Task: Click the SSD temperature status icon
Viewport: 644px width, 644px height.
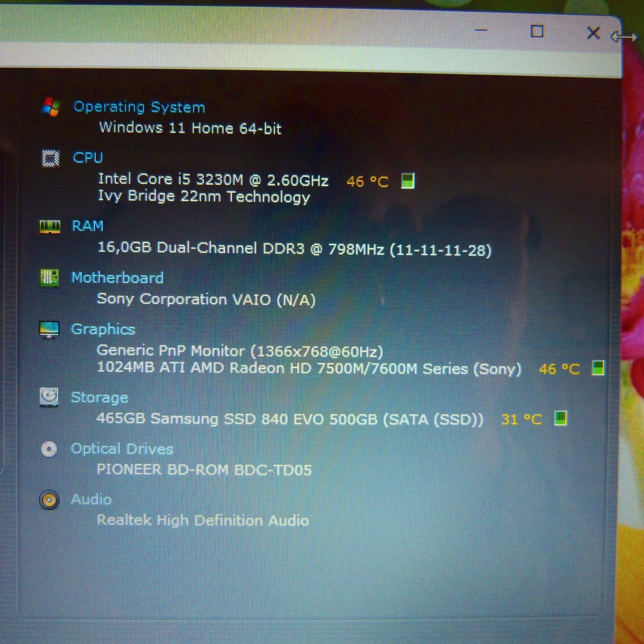Action: point(560,419)
